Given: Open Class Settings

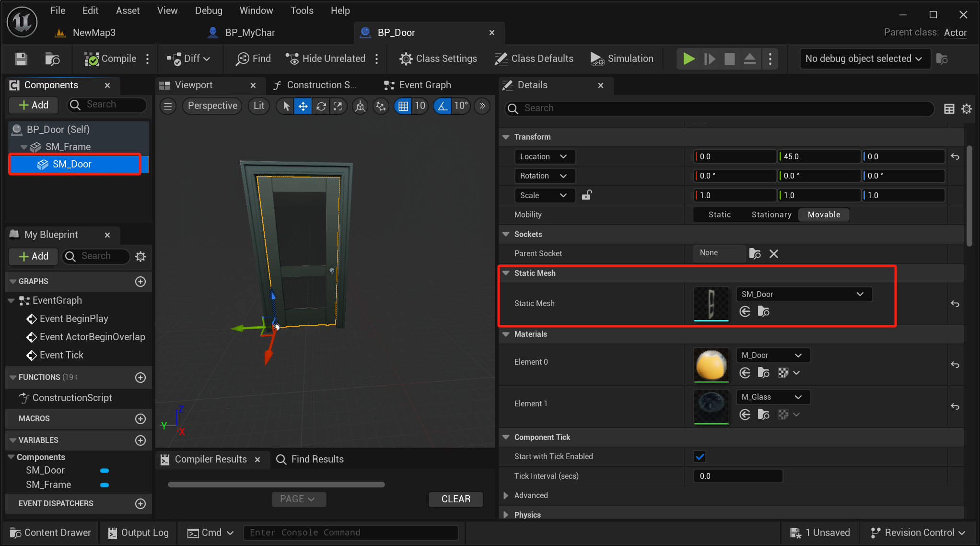Looking at the screenshot, I should click(438, 59).
